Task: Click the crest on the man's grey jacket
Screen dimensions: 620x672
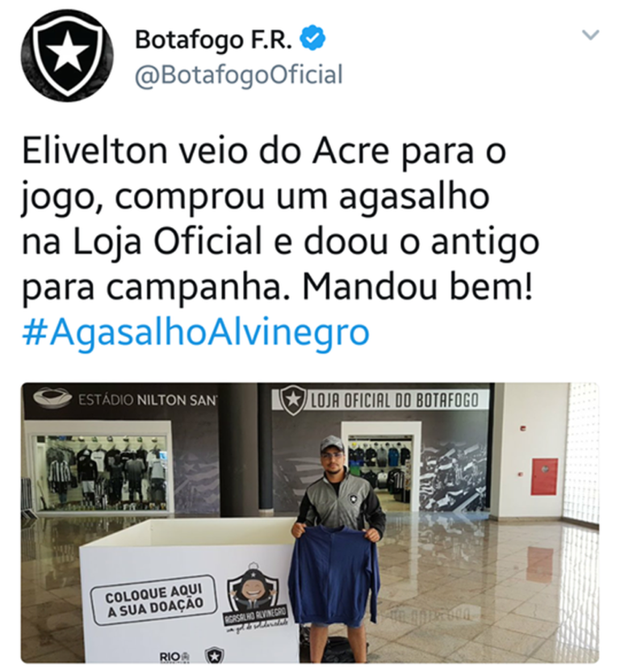Action: pos(354,499)
